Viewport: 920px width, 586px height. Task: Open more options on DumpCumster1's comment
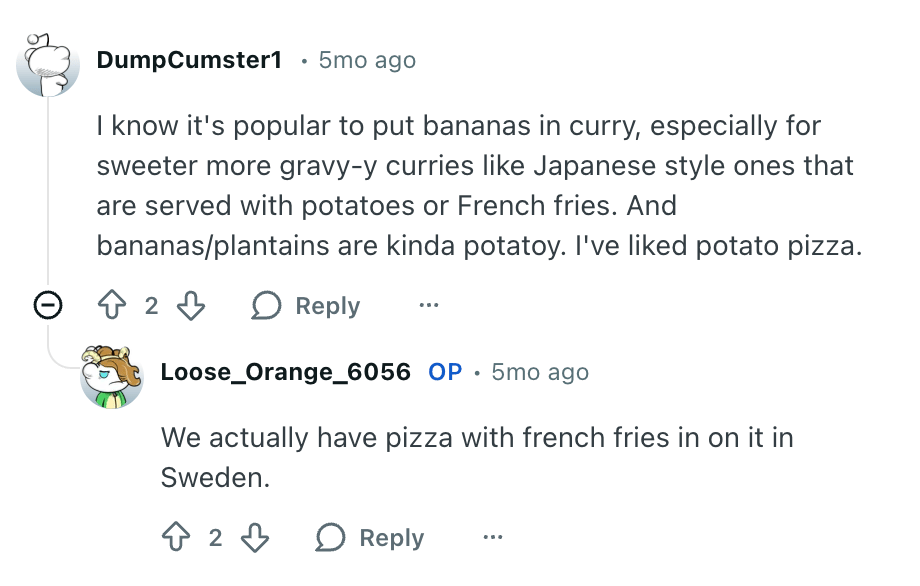[429, 305]
